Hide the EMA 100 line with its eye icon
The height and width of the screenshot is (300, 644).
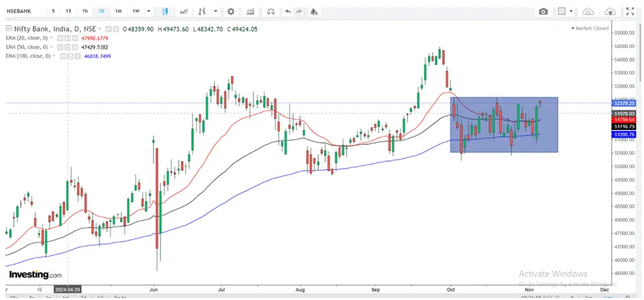pos(63,56)
